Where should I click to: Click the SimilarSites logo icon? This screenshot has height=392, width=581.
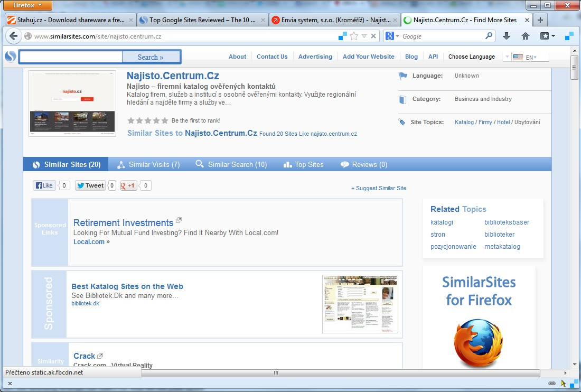[x=11, y=57]
